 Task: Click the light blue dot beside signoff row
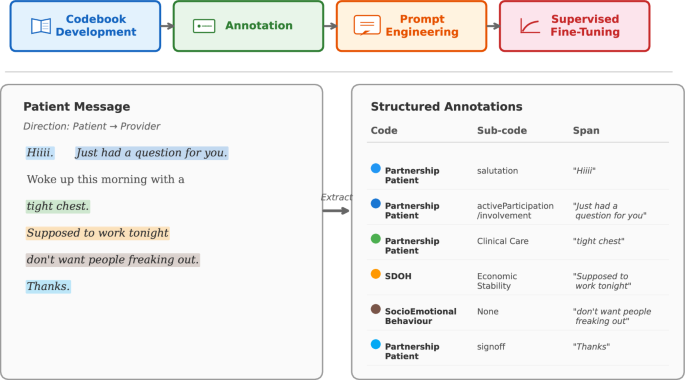coord(376,344)
